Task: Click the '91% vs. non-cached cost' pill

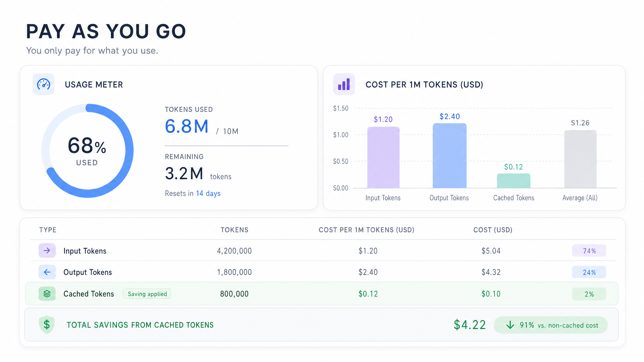Action: click(551, 325)
